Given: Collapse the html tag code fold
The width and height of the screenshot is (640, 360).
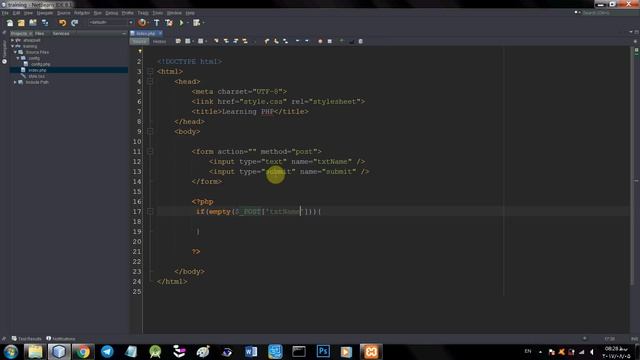Looking at the screenshot, I should (150, 71).
